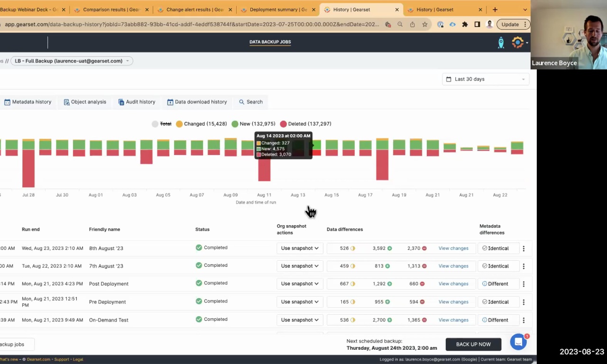View changes for the Pre Deployment run
607x364 pixels.
(x=453, y=302)
